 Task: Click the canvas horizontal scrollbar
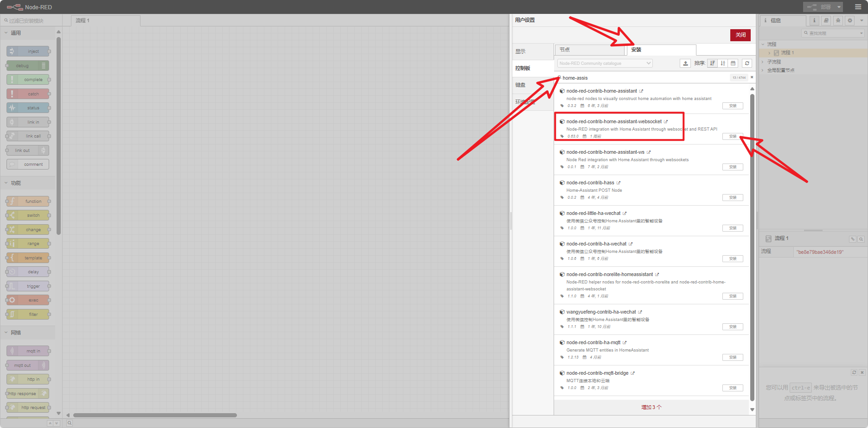point(155,415)
